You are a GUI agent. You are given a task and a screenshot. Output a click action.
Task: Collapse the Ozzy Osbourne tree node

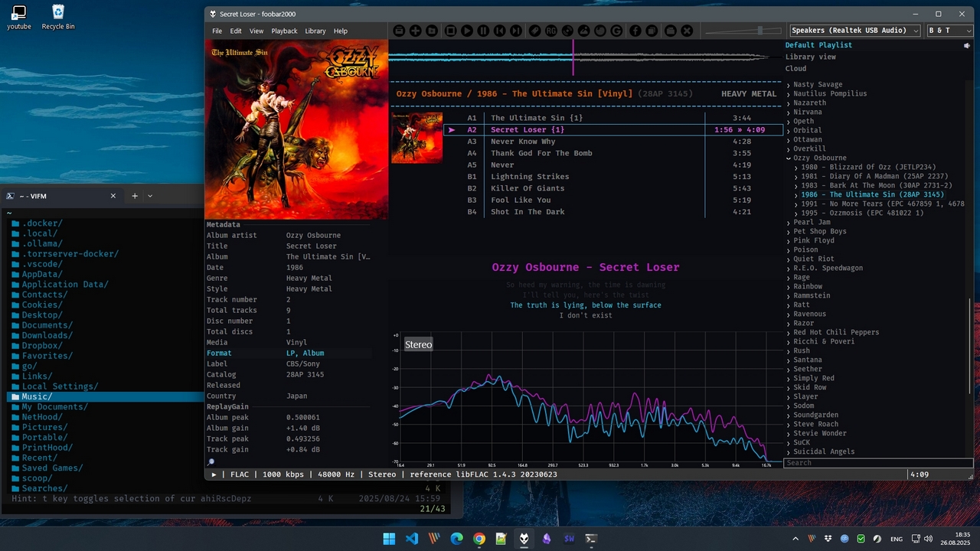pyautogui.click(x=789, y=158)
